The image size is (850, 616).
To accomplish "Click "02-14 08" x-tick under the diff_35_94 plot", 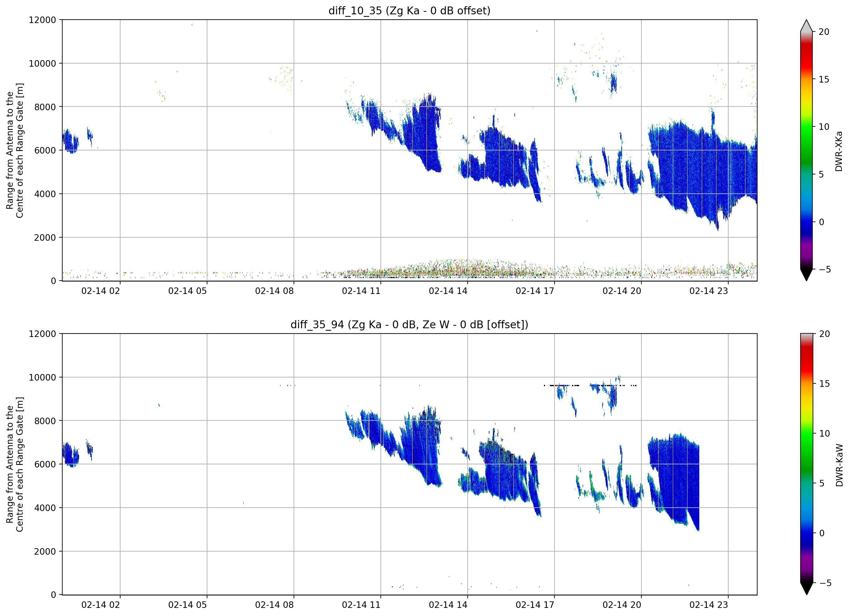I will click(x=274, y=605).
